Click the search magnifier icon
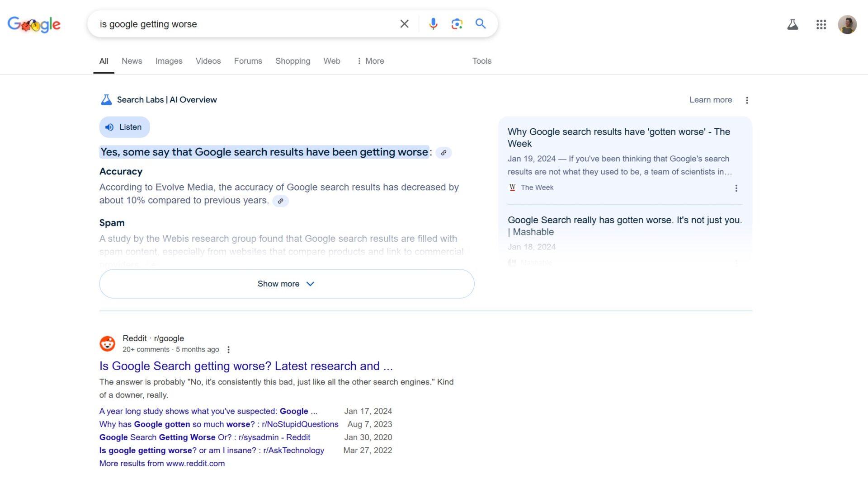The image size is (868, 488). click(x=480, y=23)
